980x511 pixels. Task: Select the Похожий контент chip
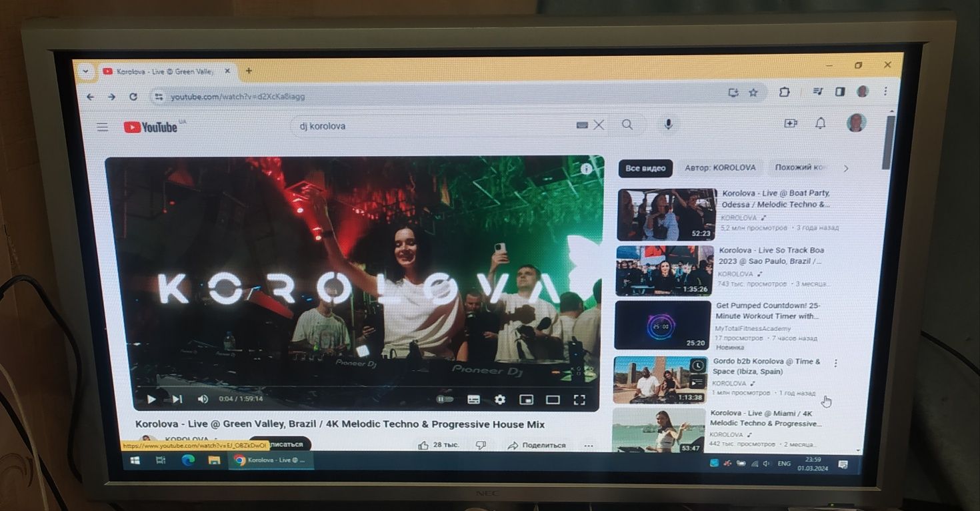click(x=801, y=168)
